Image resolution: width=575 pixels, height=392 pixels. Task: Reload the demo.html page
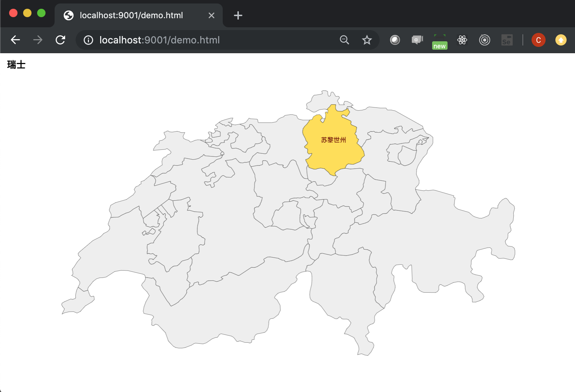[61, 40]
